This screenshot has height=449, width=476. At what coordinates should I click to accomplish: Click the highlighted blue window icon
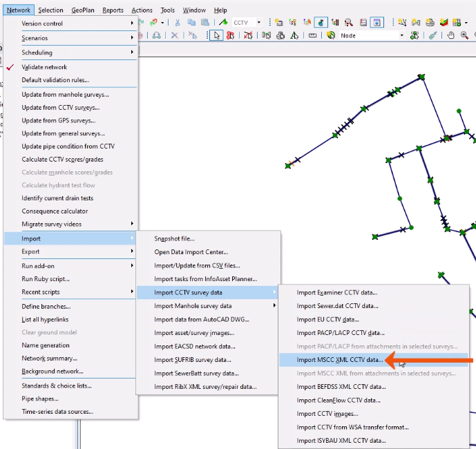377,23
